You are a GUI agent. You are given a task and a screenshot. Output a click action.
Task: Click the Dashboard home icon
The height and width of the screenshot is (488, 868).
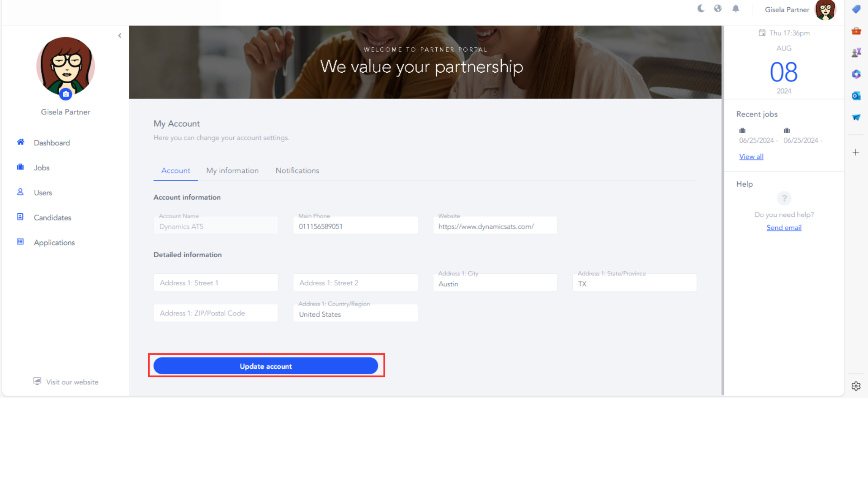coord(20,142)
